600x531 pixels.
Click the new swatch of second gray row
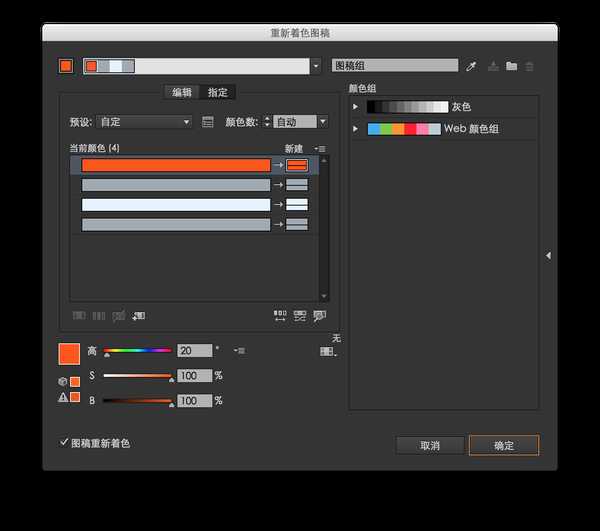click(x=297, y=185)
